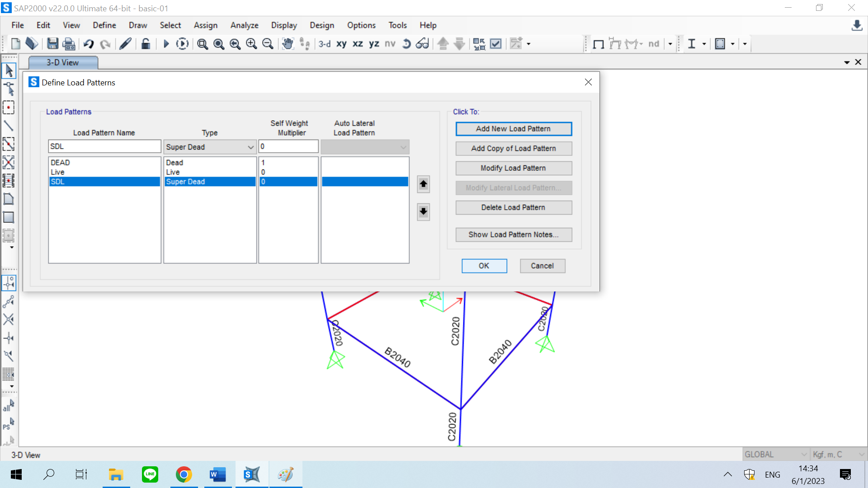Select the Live load pattern row

tap(104, 172)
